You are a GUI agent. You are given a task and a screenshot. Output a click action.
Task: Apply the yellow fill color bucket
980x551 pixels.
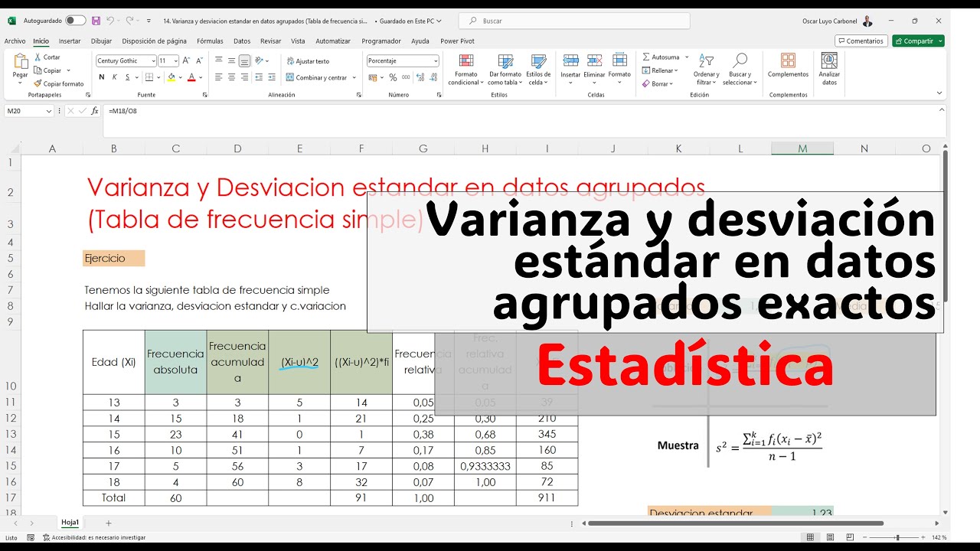171,77
